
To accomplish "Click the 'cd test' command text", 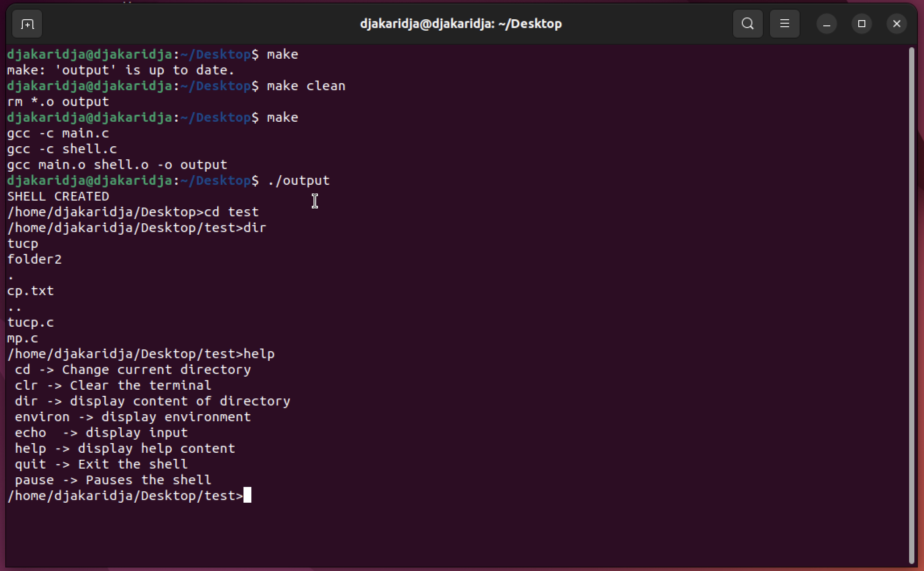I will (231, 212).
